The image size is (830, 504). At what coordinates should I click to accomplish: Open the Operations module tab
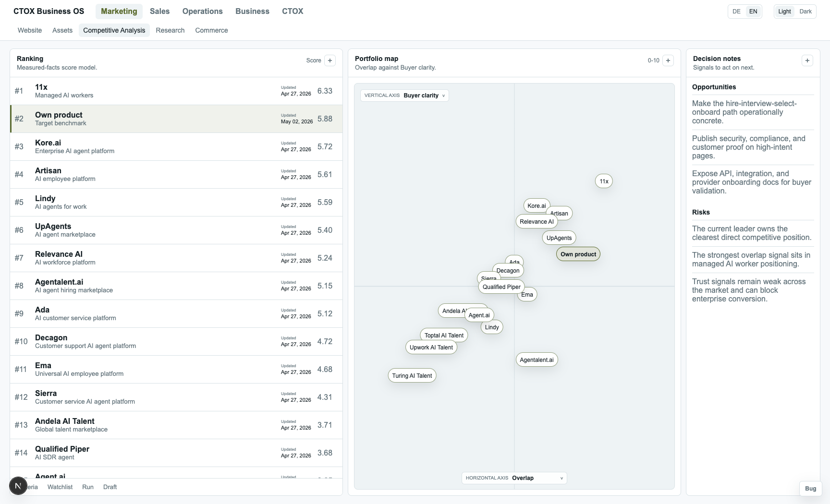202,11
